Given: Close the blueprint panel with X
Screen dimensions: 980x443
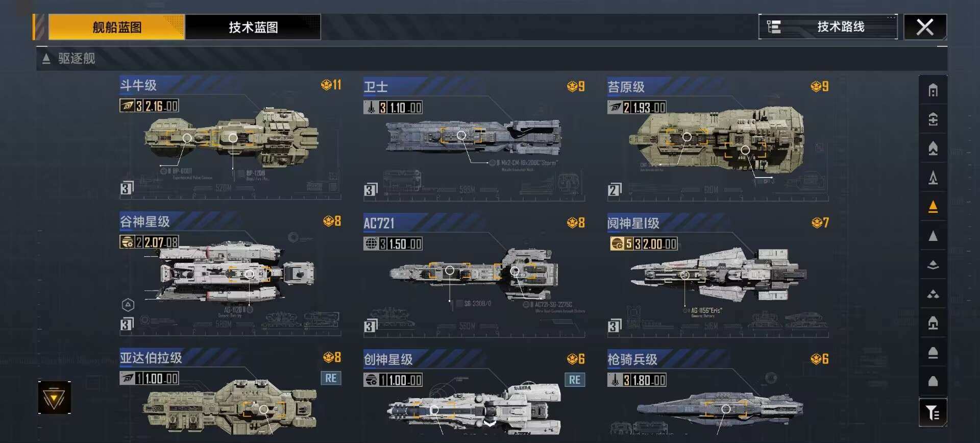Looking at the screenshot, I should 925,27.
